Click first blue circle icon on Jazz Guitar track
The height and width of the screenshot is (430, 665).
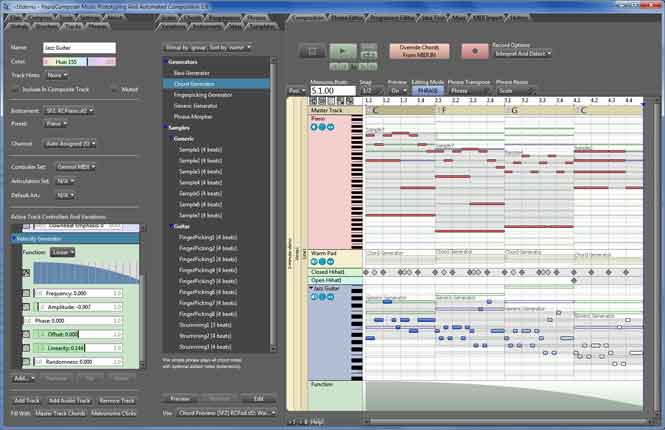pos(314,297)
